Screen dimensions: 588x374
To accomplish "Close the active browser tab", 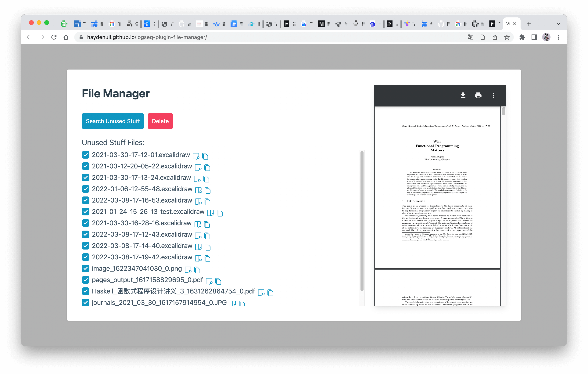I will tap(514, 24).
